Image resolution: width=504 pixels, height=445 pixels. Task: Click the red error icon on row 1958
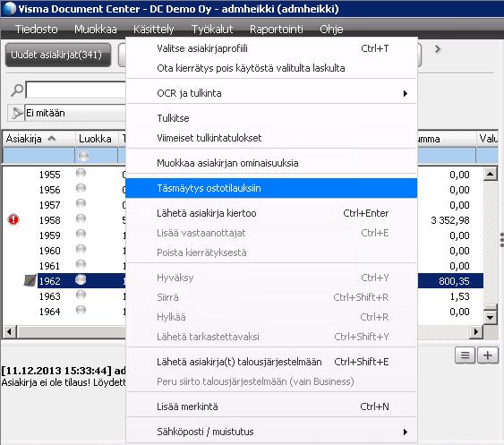coord(13,219)
